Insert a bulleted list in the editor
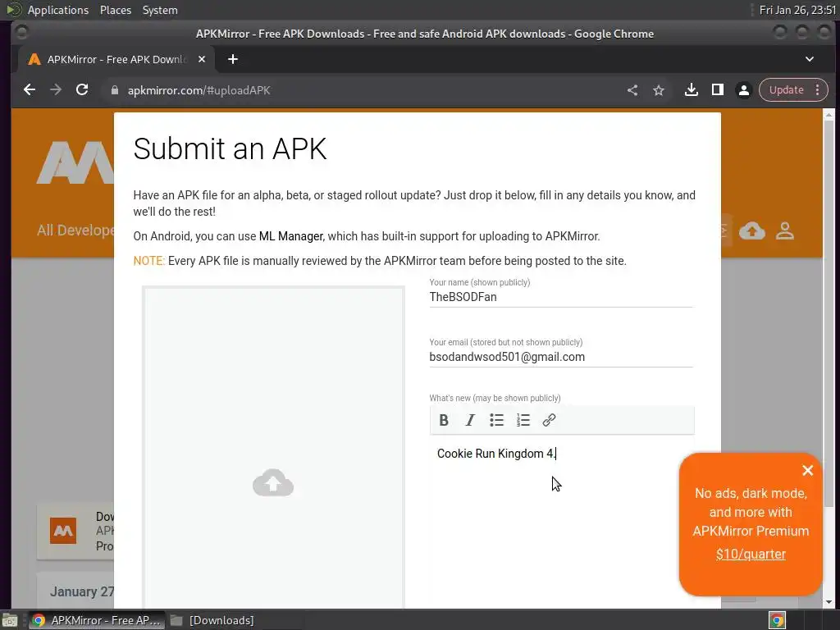This screenshot has width=840, height=630. [x=496, y=420]
